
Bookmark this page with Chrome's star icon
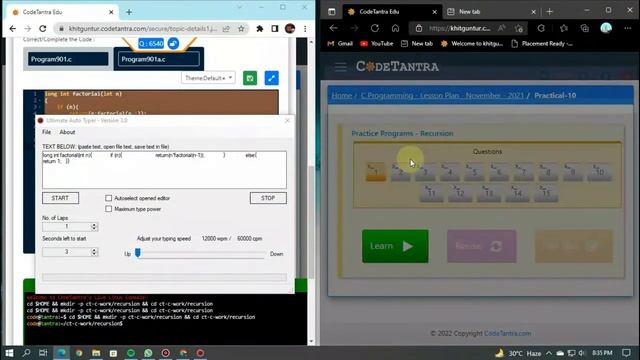pyautogui.click(x=241, y=29)
